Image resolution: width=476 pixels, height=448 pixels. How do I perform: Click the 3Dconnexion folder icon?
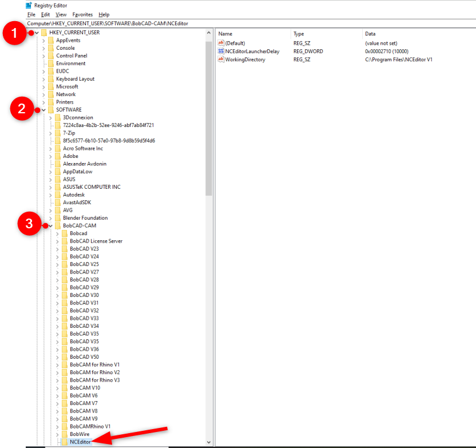coord(58,117)
